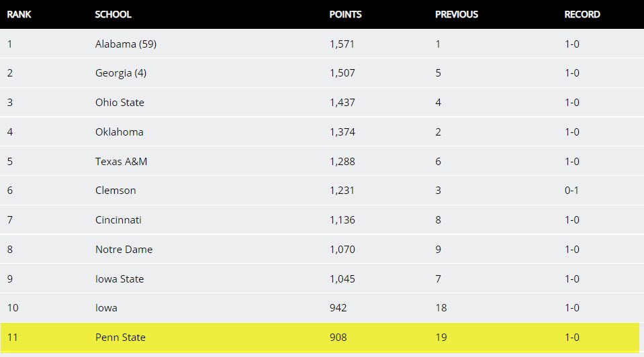Click the POINTS column header
Viewport: 644px width, 357px height.
point(345,14)
